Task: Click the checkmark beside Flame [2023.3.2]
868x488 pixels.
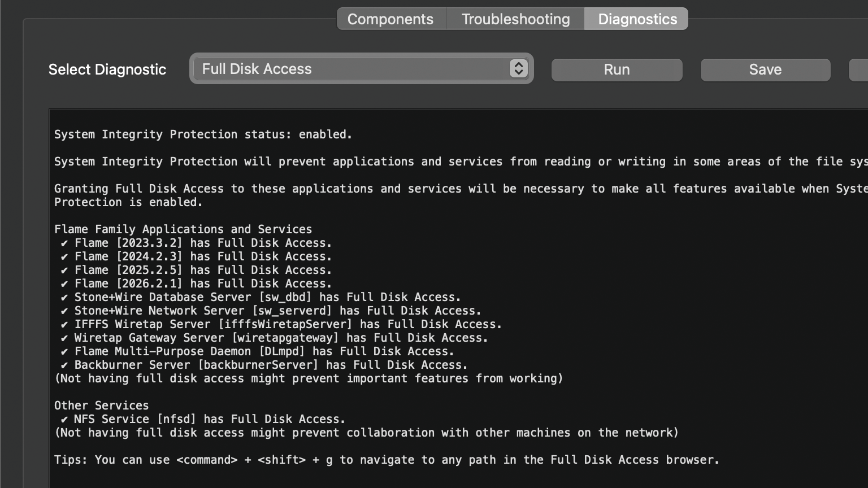Action: [64, 243]
